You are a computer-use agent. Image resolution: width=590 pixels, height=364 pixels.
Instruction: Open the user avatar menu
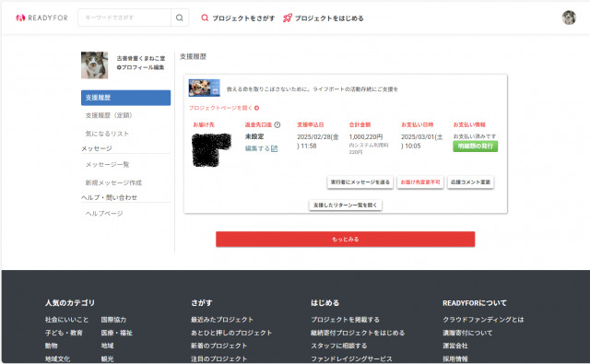(x=569, y=18)
